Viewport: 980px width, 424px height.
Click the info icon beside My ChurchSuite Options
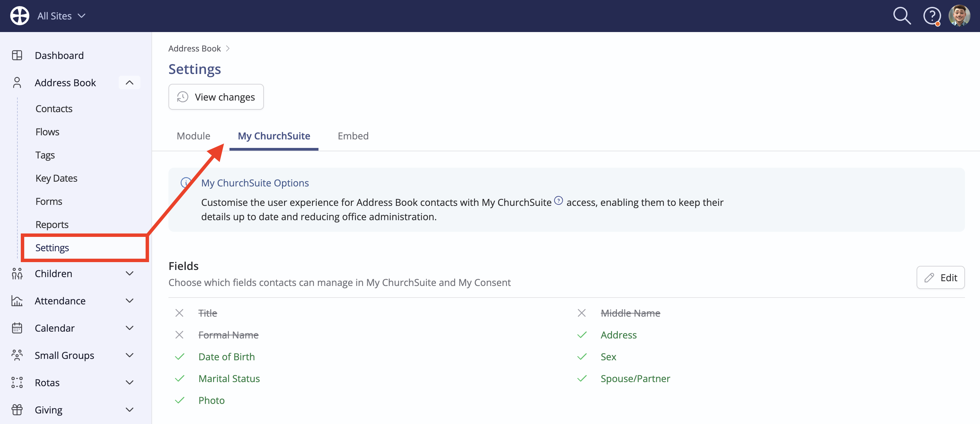tap(185, 183)
